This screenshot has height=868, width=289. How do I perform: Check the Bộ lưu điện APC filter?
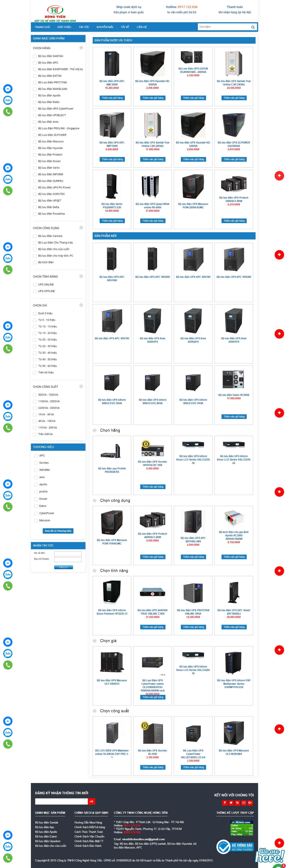tap(35, 63)
